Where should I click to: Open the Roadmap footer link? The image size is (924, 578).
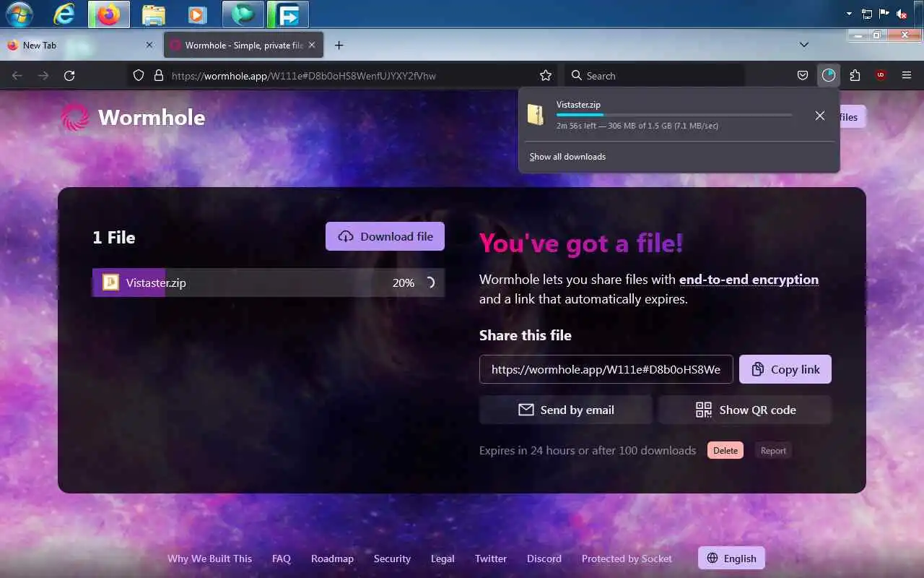pos(332,558)
